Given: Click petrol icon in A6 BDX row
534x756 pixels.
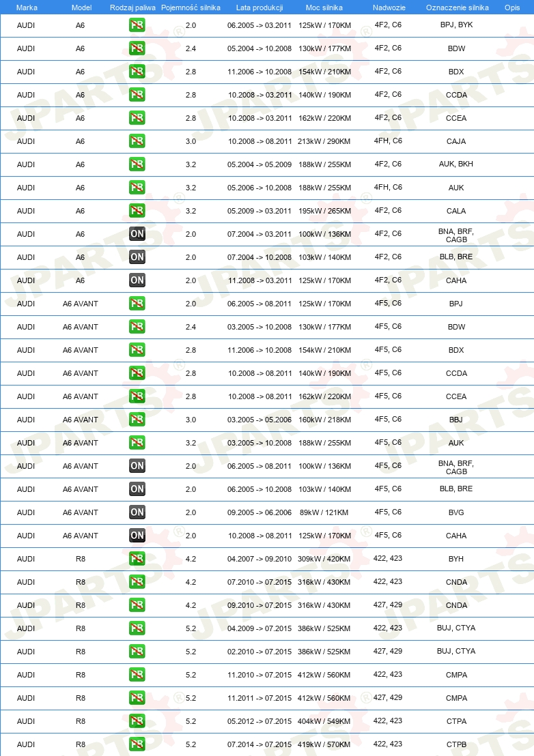Looking at the screenshot, I should 137,72.
